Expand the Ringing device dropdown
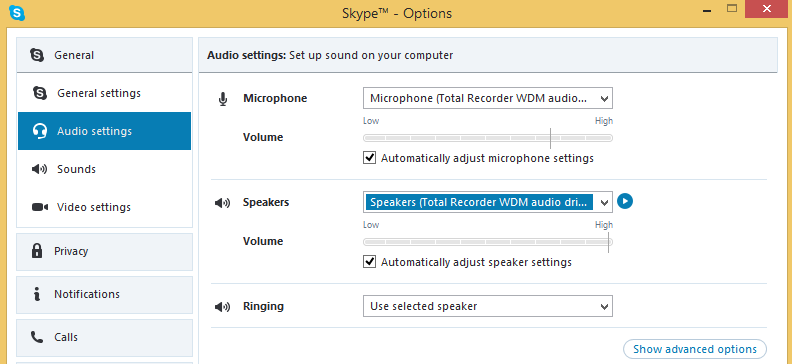 [x=488, y=306]
